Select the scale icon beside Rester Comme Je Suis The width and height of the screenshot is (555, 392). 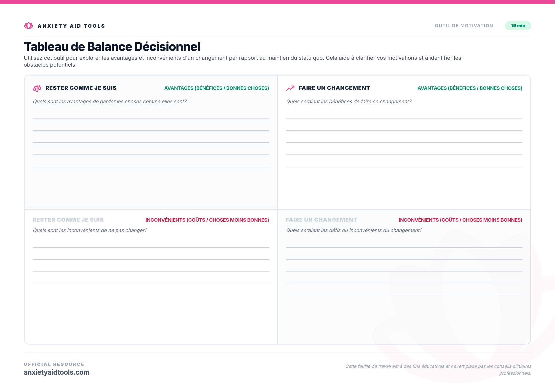37,88
